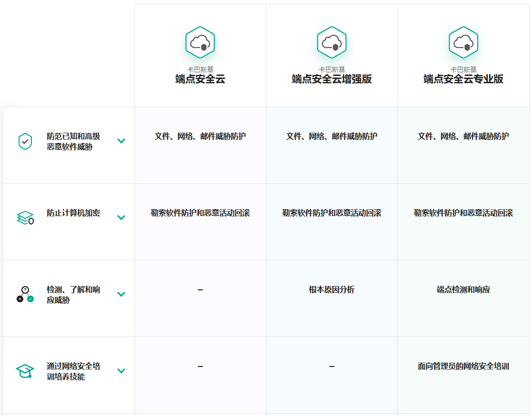532x416 pixels.
Task: Click the 检测、了解和响应威胁 feature label
Action: coord(73,295)
